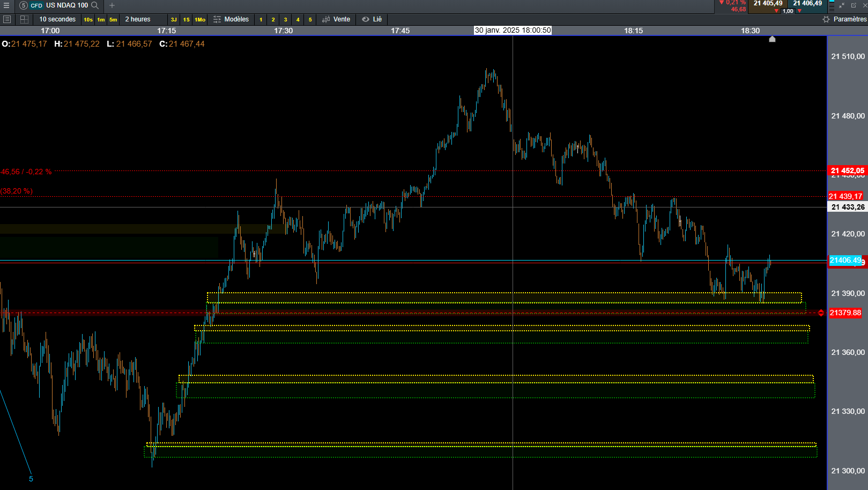Open the Modèles templates menu
Viewport: 868px width, 490px height.
pos(231,19)
